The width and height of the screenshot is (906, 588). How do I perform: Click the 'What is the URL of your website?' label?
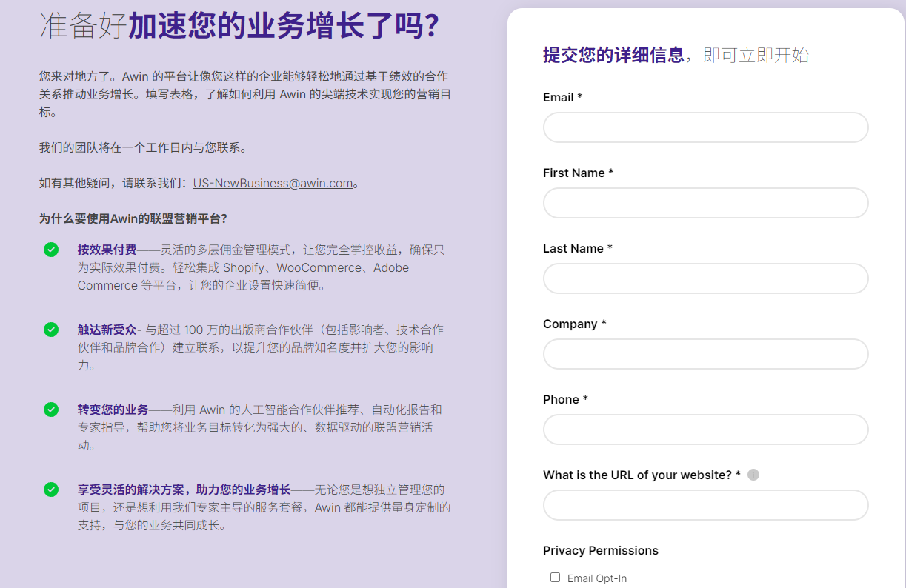[642, 475]
